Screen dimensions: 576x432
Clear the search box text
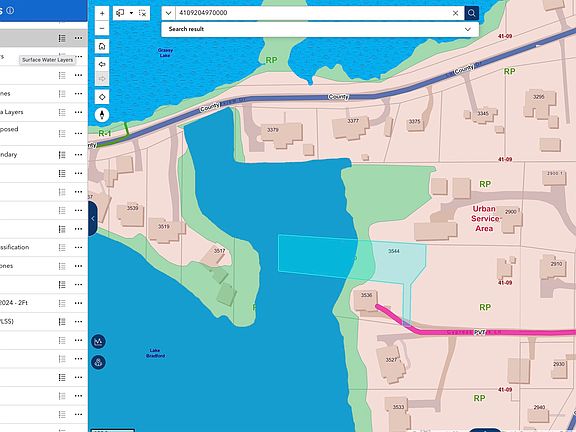tap(456, 13)
